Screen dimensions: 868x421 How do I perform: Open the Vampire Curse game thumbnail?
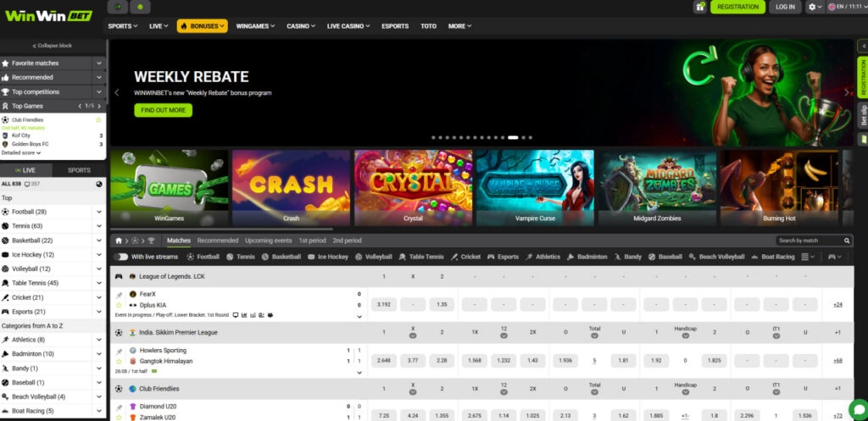(536, 187)
